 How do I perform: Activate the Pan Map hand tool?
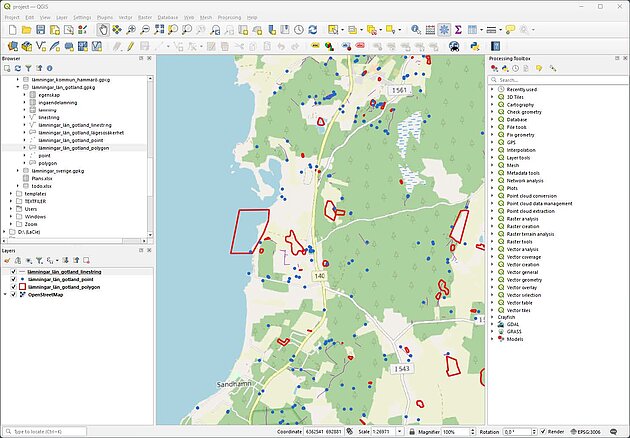[103, 29]
